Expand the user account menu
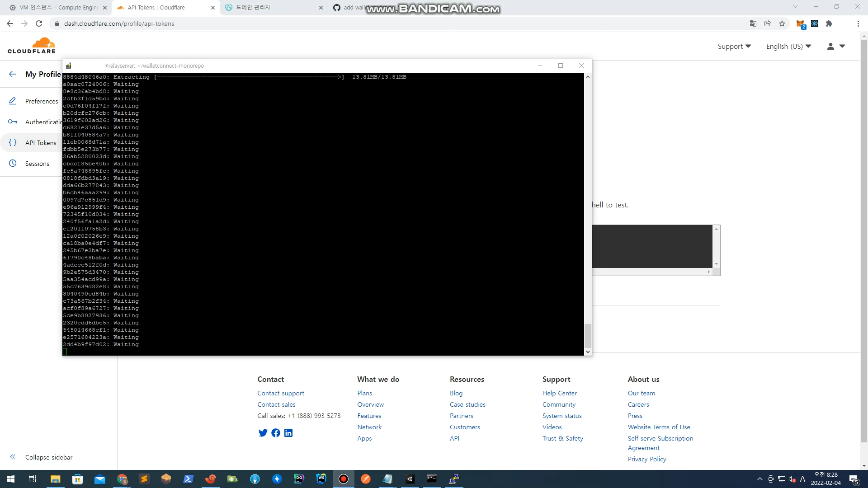 point(836,46)
